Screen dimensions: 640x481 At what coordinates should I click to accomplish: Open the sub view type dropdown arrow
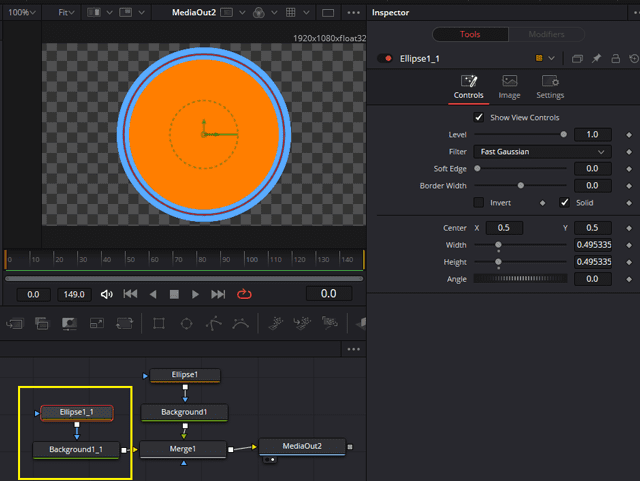click(141, 13)
